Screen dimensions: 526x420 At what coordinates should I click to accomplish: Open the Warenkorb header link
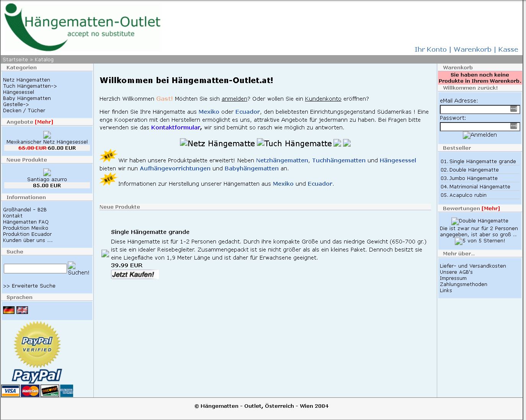click(x=472, y=49)
